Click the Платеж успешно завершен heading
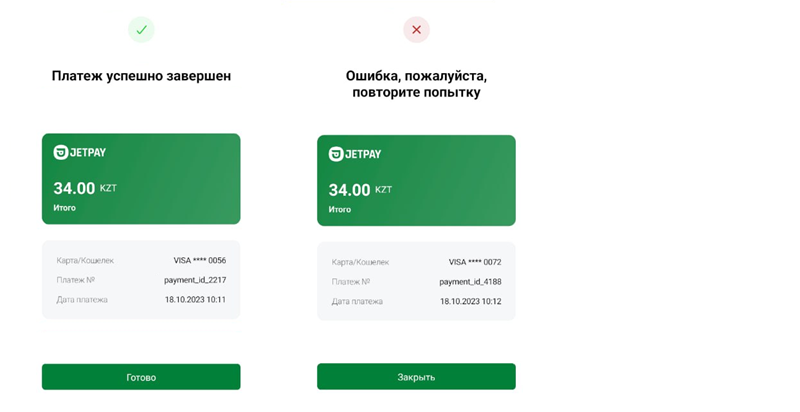Viewport: 800px width, 412px height. click(141, 76)
